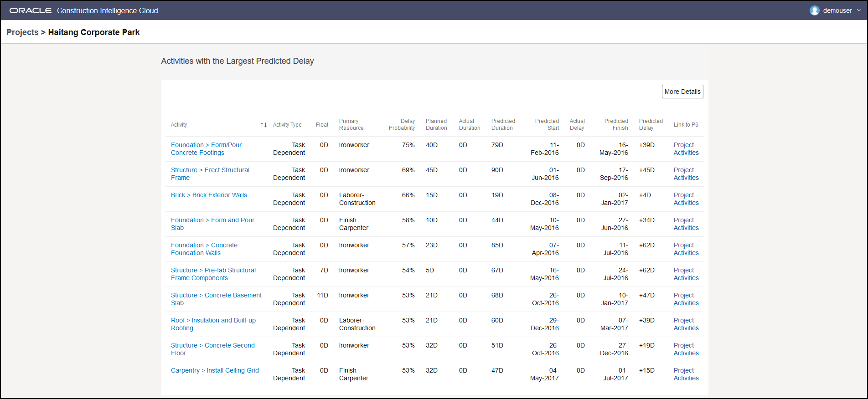Open Foundation > Form and Pour Slab activity

[x=212, y=224]
